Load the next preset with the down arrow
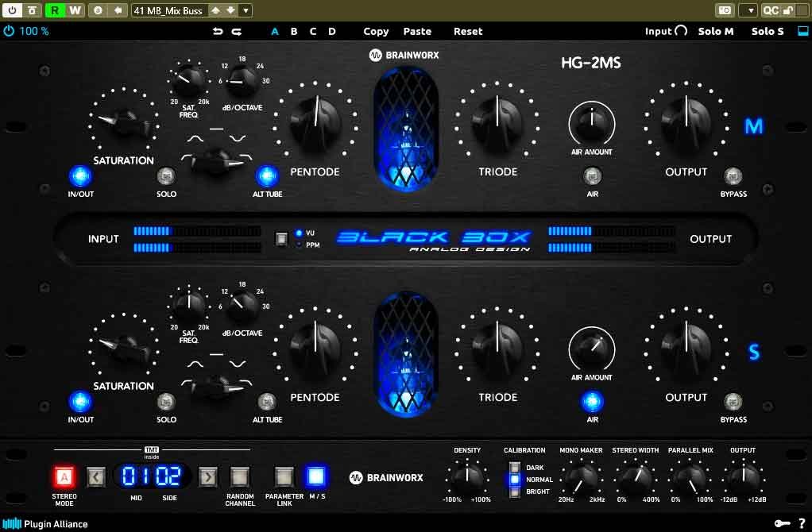The image size is (812, 532). point(231,10)
